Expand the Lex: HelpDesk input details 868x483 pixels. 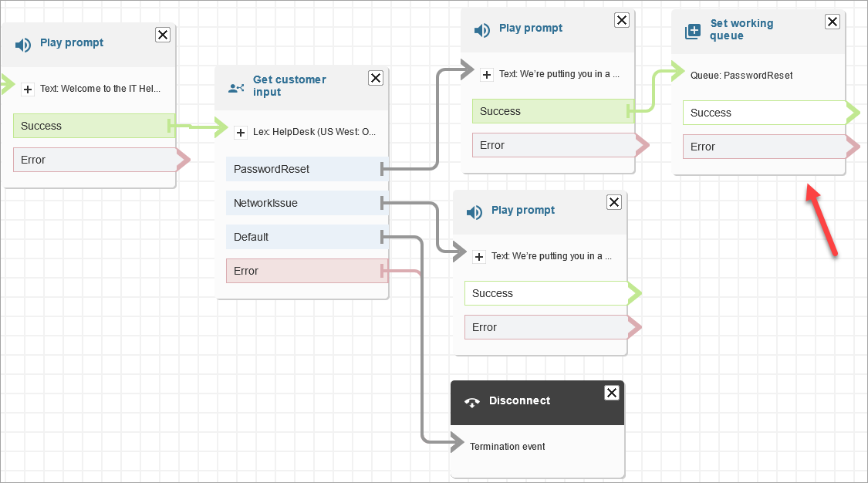coord(239,132)
